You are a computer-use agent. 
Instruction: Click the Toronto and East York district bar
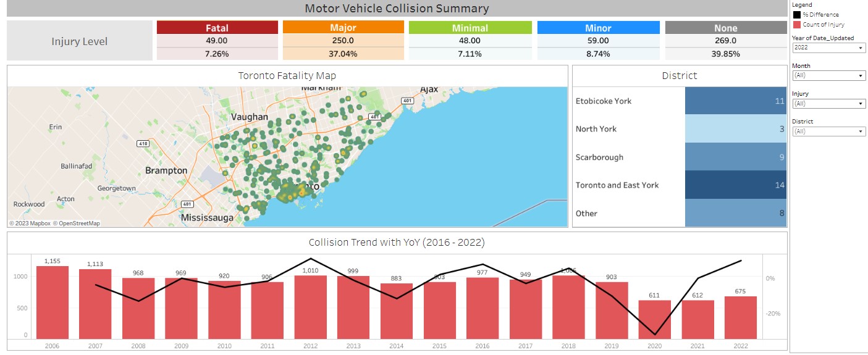[x=735, y=185]
